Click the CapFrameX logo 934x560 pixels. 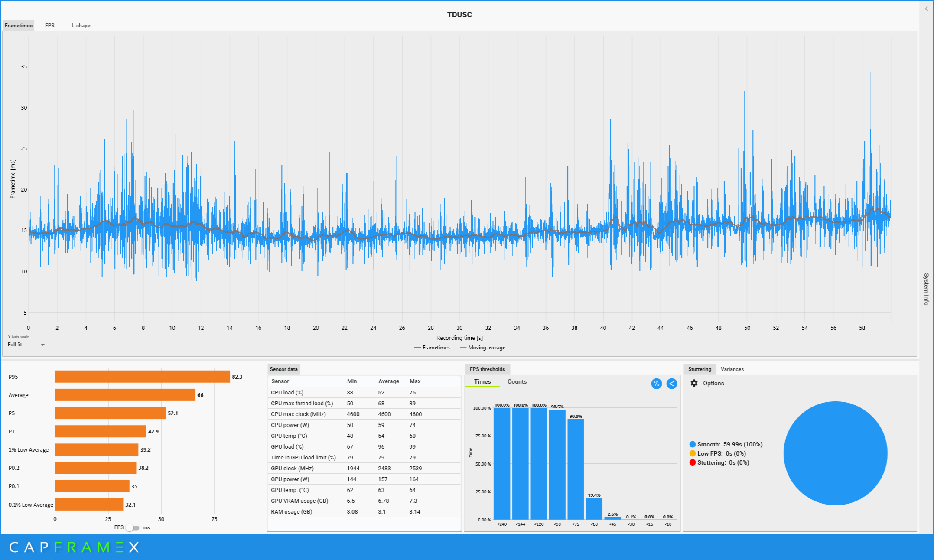(x=74, y=547)
